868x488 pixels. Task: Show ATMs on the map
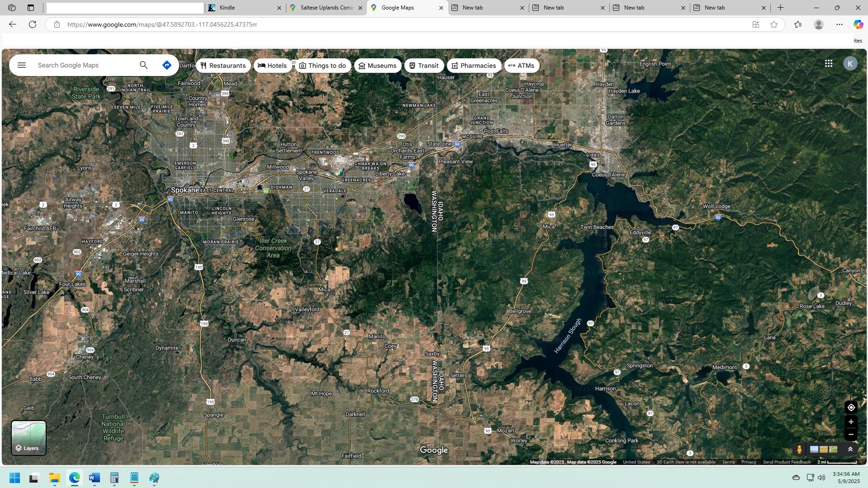pos(522,66)
